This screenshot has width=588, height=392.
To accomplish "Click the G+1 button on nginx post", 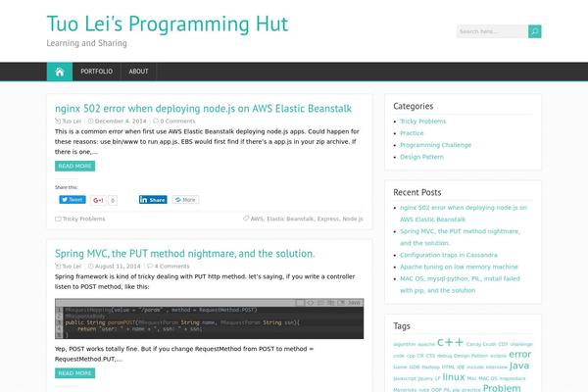I will pyautogui.click(x=98, y=200).
